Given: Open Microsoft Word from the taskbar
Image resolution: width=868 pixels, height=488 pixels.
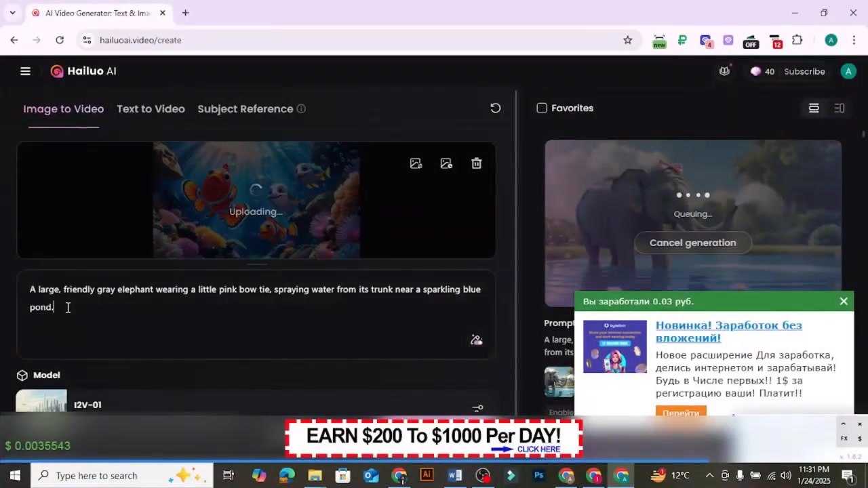Looking at the screenshot, I should [x=454, y=475].
